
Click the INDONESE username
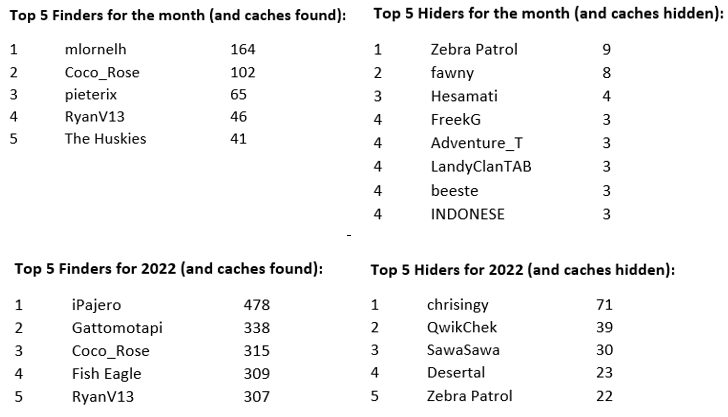467,214
